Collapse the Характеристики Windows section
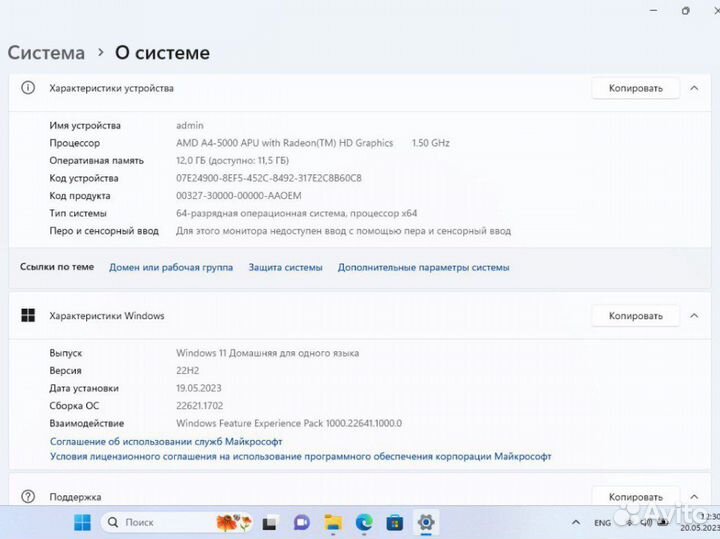Screen dimensions: 720x539 click(694, 315)
